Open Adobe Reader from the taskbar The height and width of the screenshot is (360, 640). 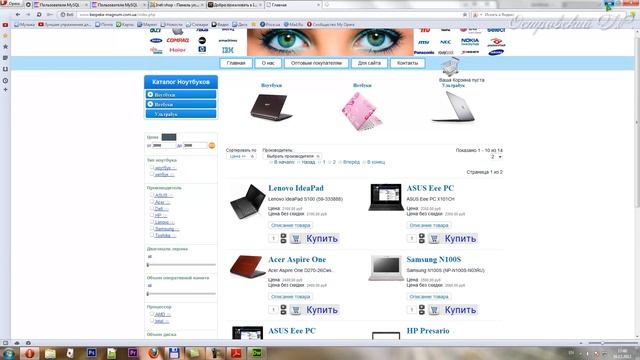(236, 353)
